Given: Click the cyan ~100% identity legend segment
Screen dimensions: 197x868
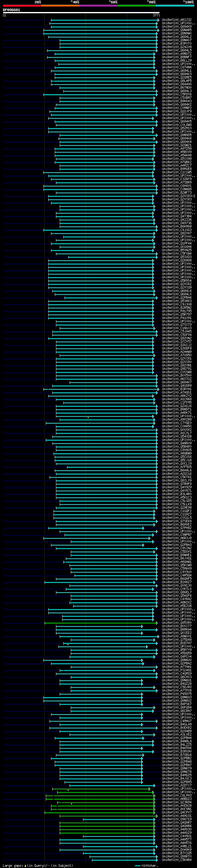Looking at the screenshot, I should point(175,6).
